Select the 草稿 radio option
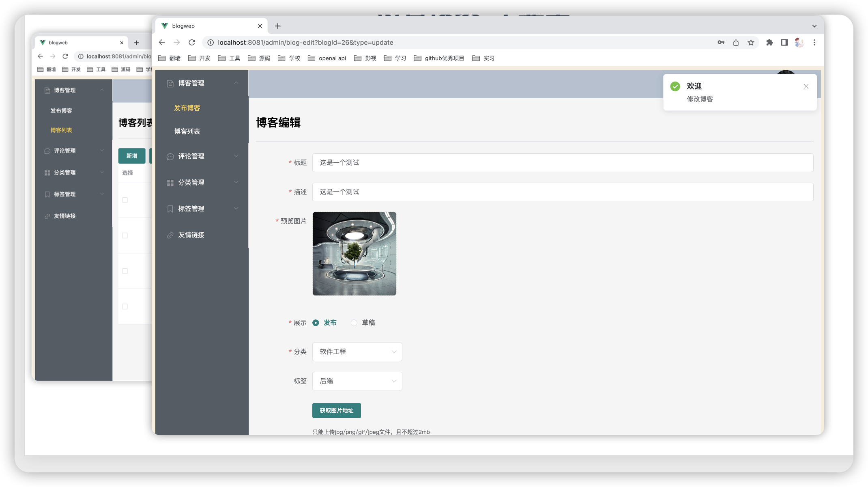 (354, 323)
